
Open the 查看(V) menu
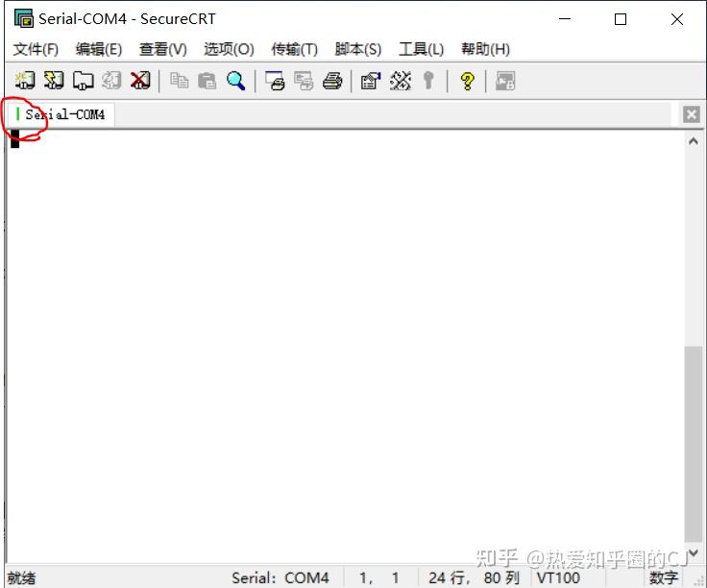tap(162, 49)
